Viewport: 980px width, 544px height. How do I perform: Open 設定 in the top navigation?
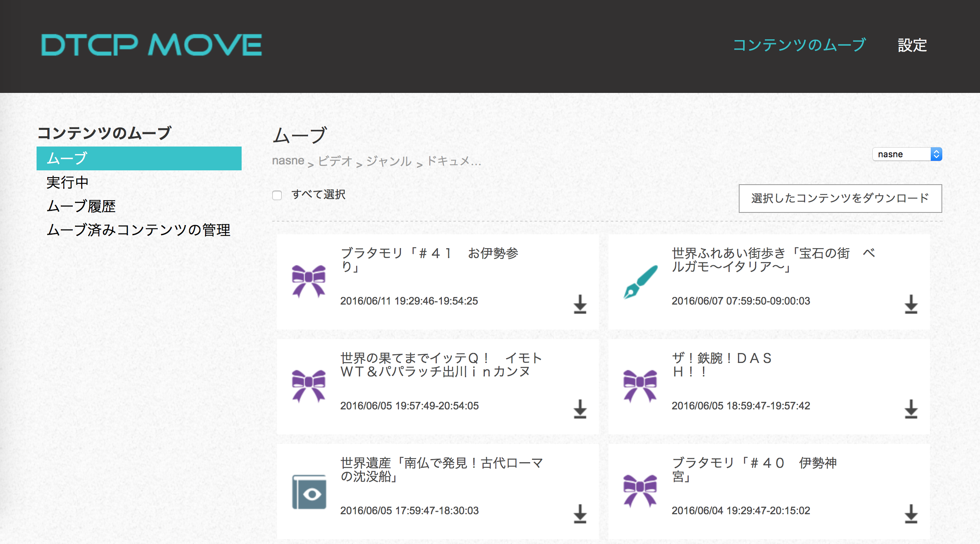pyautogui.click(x=912, y=45)
